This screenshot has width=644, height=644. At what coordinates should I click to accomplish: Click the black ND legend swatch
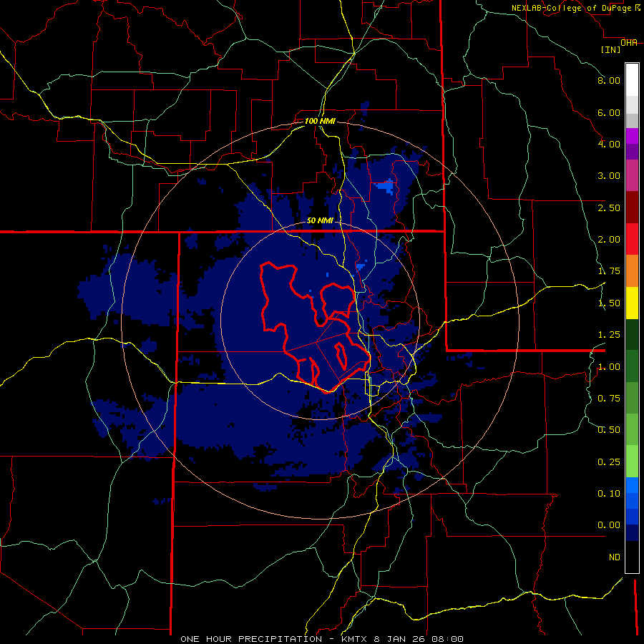click(x=632, y=557)
